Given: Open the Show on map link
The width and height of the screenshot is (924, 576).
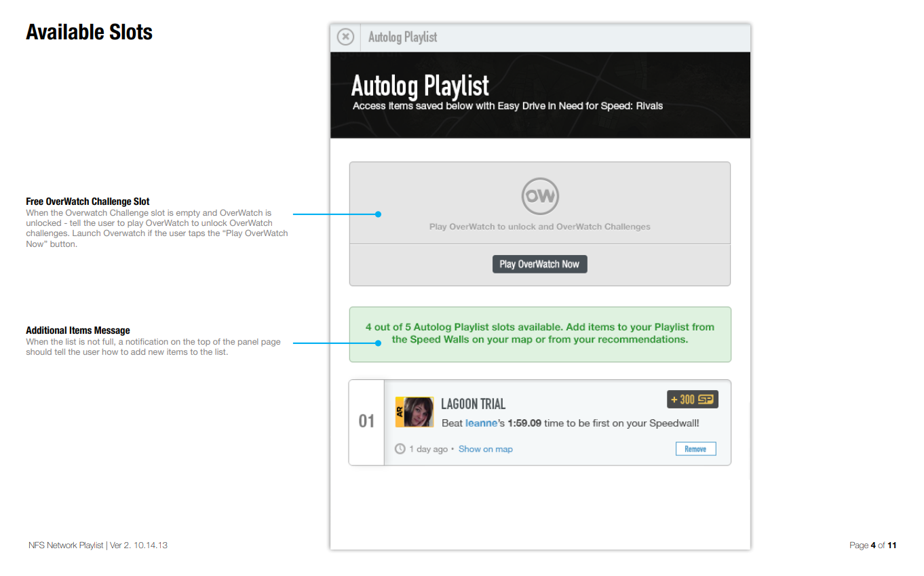Looking at the screenshot, I should point(486,449).
